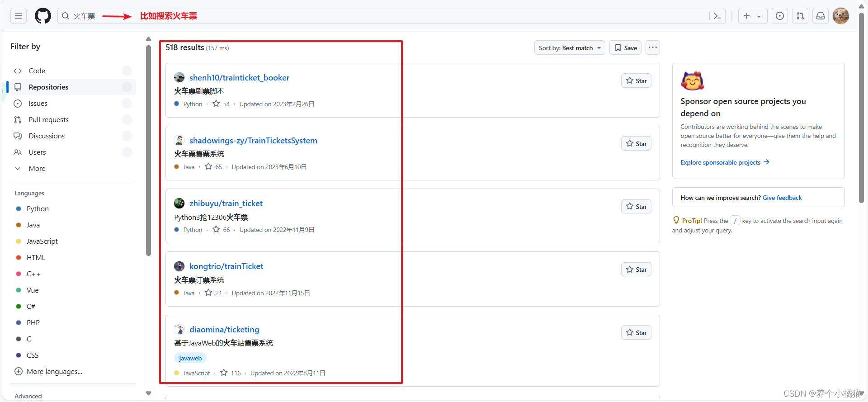Open shenh10/trainticket_booker repository
The image size is (868, 402).
pyautogui.click(x=239, y=78)
